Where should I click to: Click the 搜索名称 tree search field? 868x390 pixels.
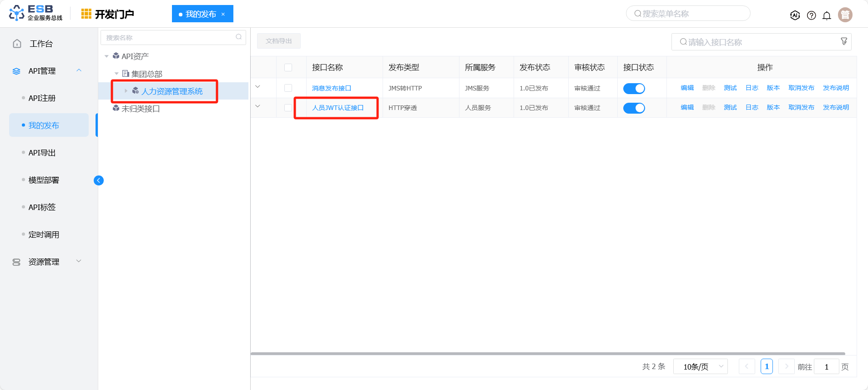pyautogui.click(x=173, y=37)
